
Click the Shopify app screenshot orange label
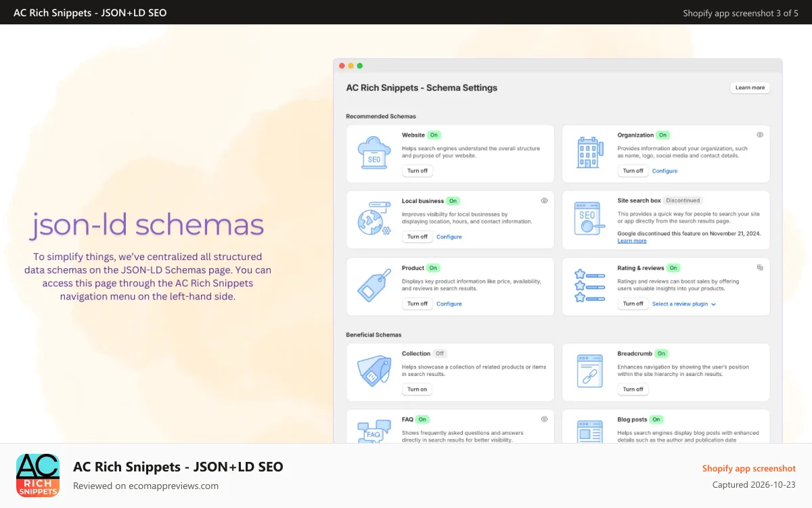pos(749,468)
